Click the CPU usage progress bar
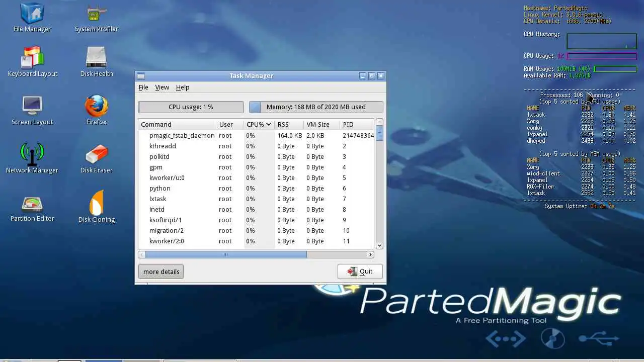The width and height of the screenshot is (644, 362). click(x=191, y=107)
